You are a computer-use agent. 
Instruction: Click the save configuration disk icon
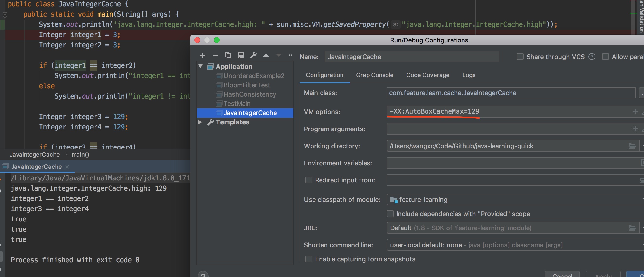point(240,55)
